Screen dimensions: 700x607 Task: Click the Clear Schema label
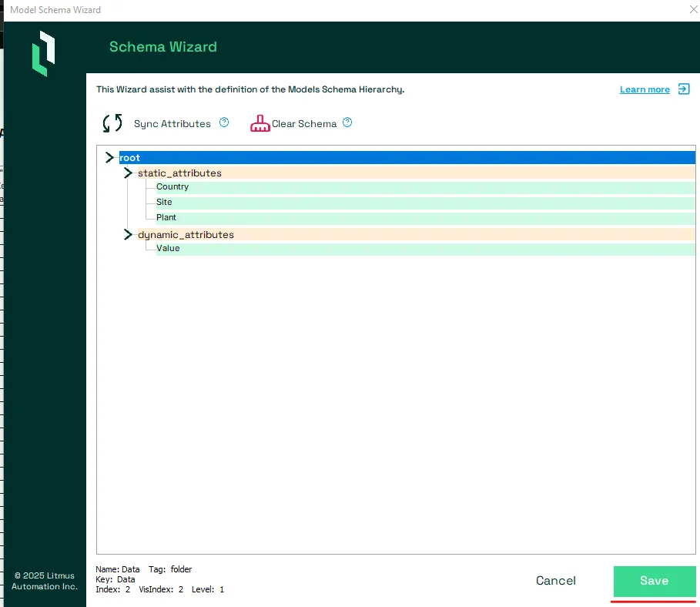click(x=304, y=124)
